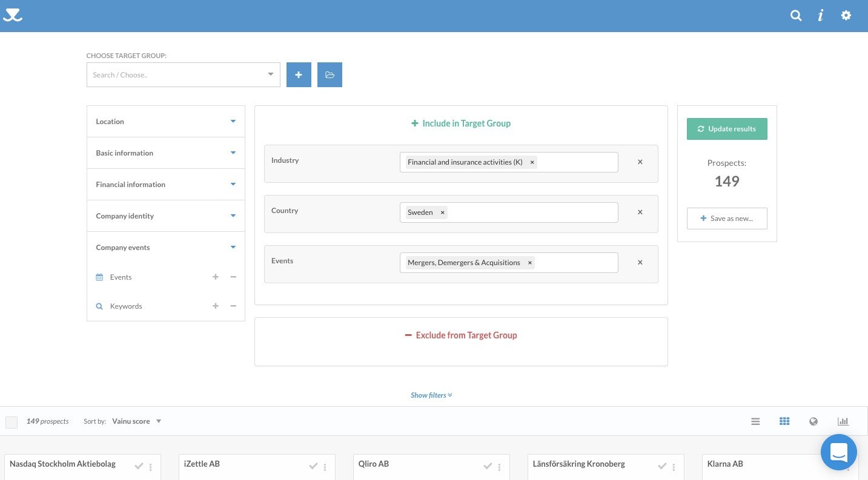Remove the Sweden country tag
This screenshot has height=480, width=868.
pyautogui.click(x=442, y=212)
